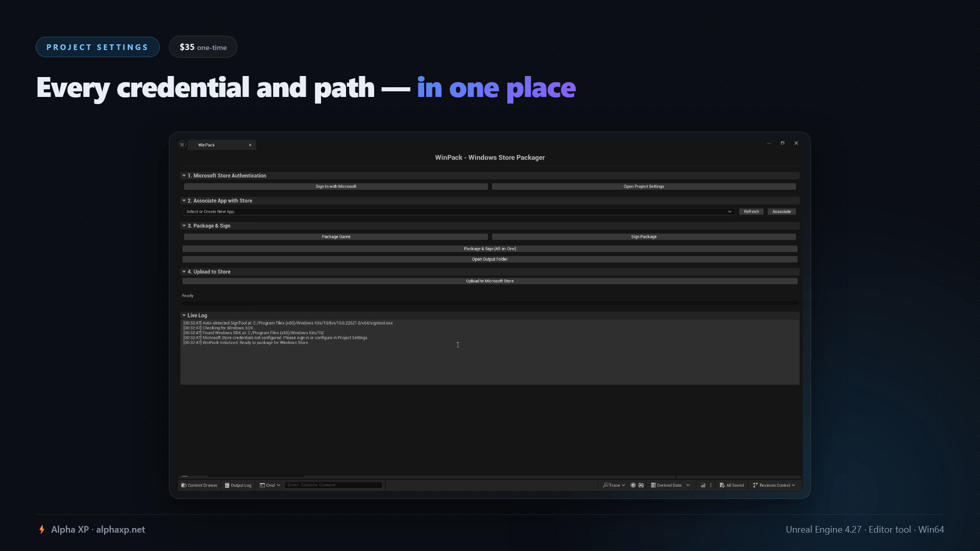The image size is (980, 551).
Task: Collapse the Upload to Store section
Action: click(x=184, y=272)
